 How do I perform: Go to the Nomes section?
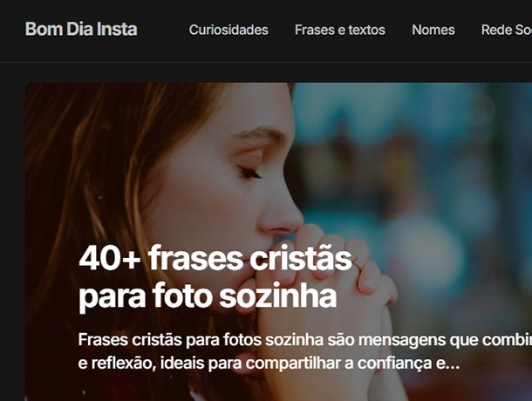tap(433, 30)
